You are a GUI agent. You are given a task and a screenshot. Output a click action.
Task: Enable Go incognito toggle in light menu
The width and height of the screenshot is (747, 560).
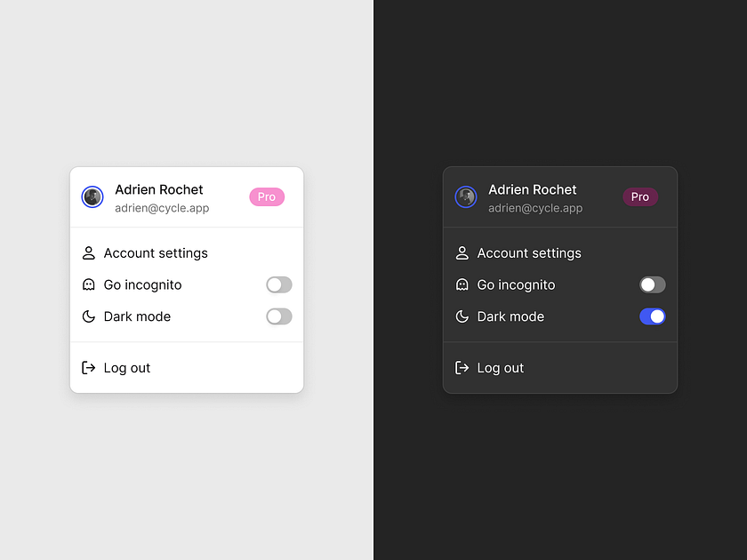[x=278, y=284]
